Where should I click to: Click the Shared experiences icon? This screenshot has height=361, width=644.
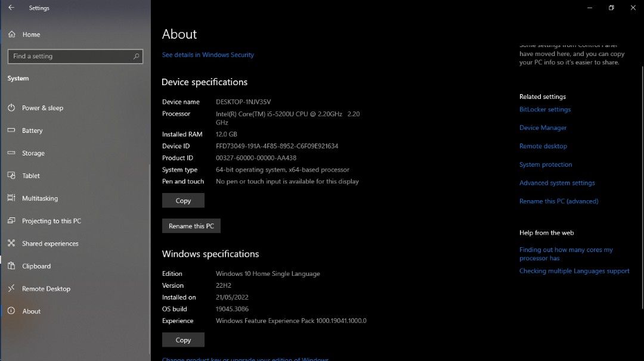11,243
